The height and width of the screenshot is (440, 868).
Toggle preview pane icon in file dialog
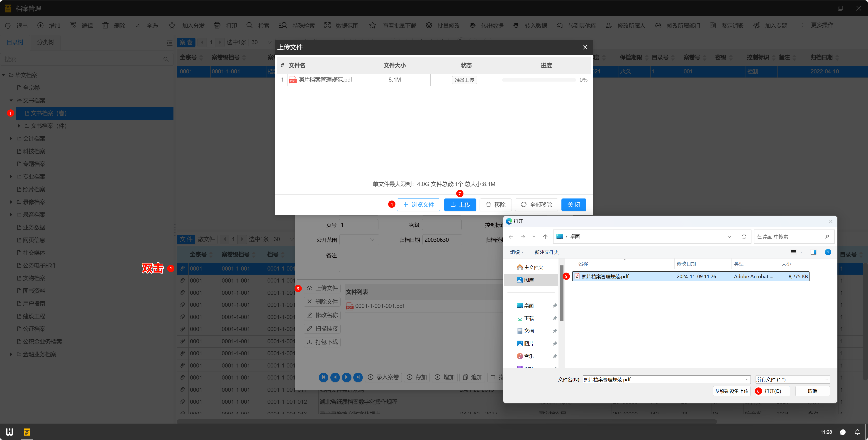click(813, 252)
